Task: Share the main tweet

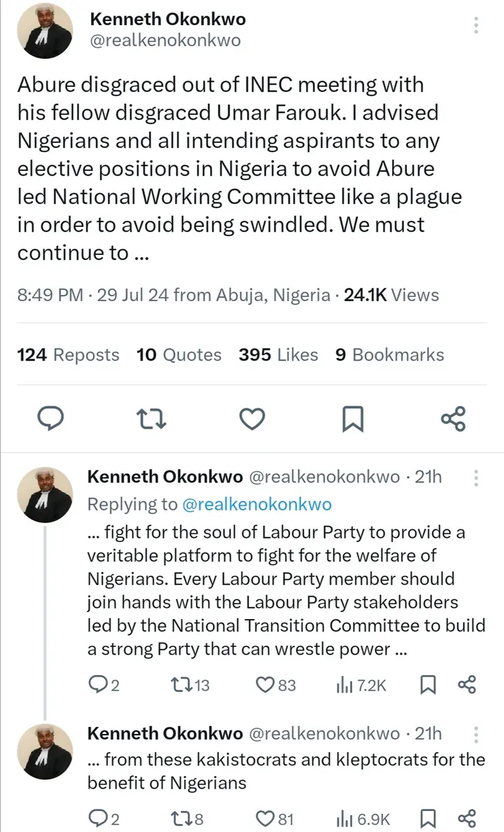Action: pyautogui.click(x=453, y=419)
